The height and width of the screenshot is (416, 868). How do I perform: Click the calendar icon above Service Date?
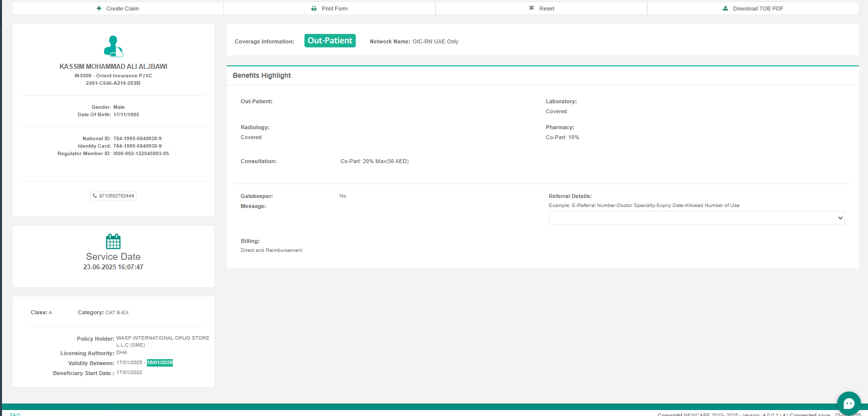tap(113, 241)
